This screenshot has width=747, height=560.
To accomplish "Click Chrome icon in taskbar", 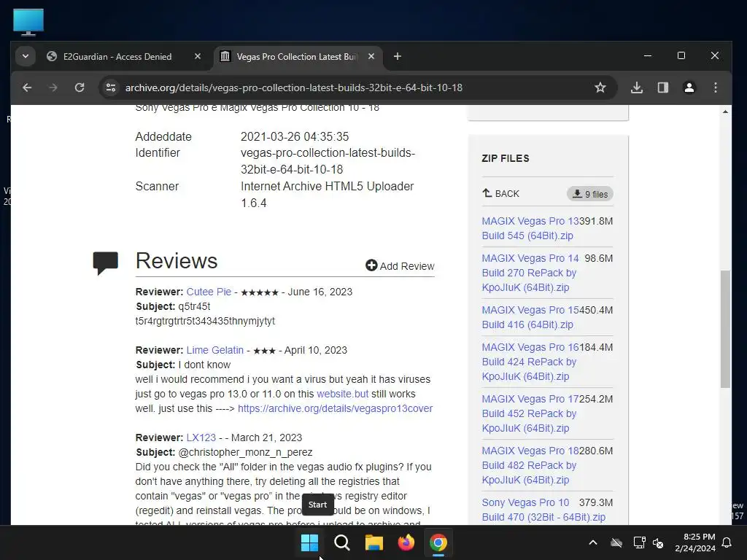I will click(438, 542).
